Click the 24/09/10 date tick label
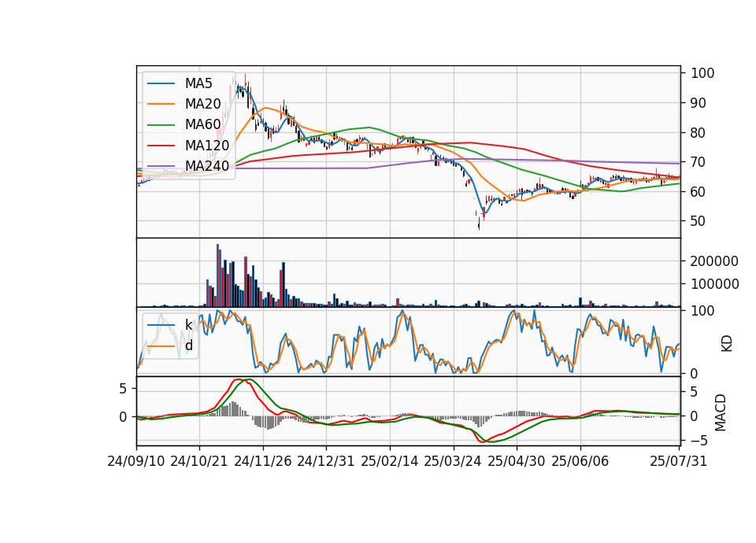This screenshot has width=756, height=543. click(136, 461)
